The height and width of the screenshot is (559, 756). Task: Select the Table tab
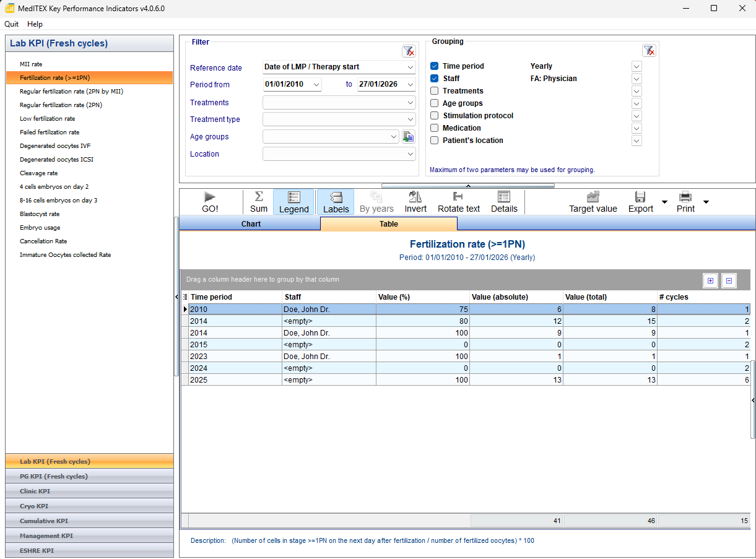pos(389,223)
